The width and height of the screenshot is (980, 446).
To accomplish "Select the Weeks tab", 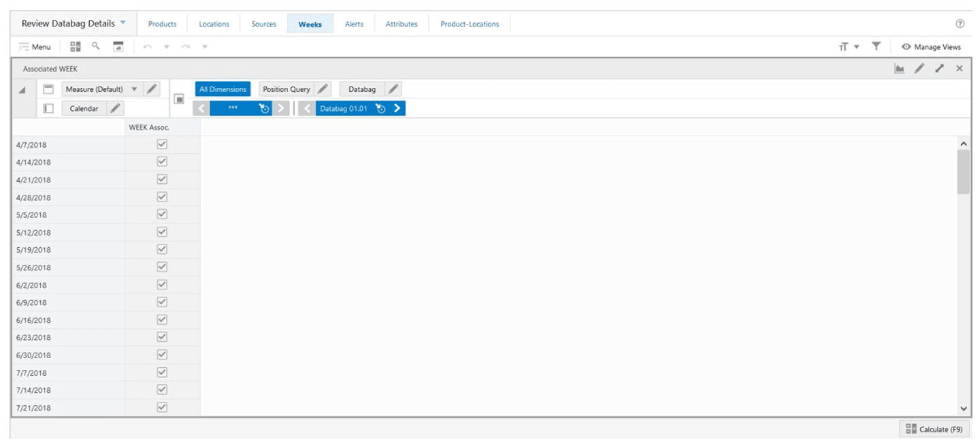I will [x=310, y=24].
